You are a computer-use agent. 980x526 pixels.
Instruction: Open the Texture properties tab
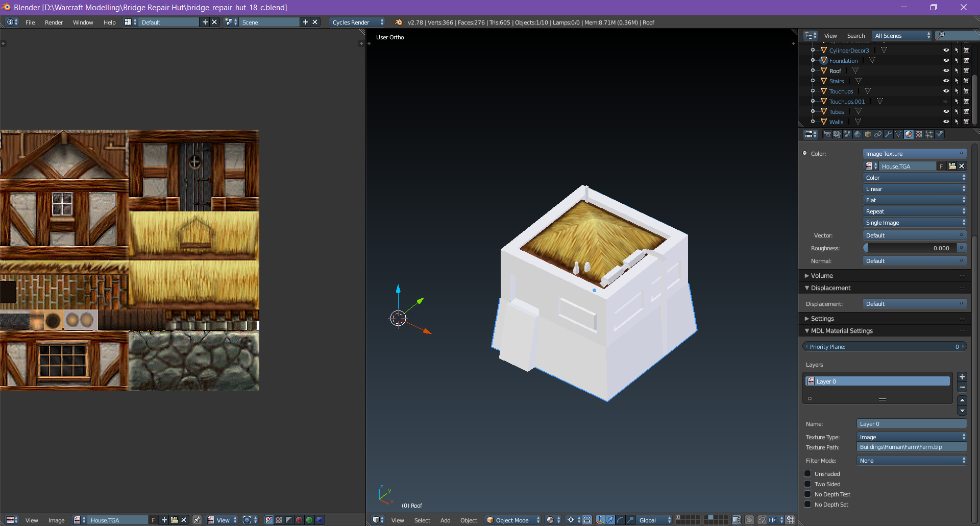[919, 134]
